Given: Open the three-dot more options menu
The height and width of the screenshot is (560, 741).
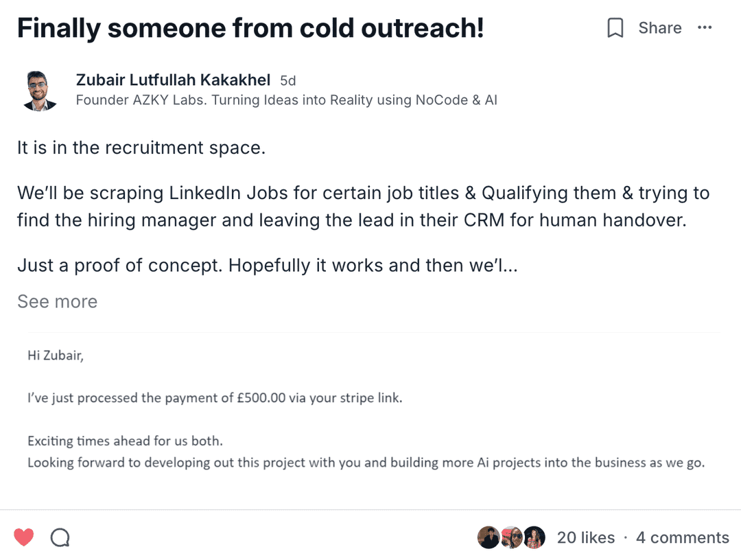Looking at the screenshot, I should [x=705, y=28].
